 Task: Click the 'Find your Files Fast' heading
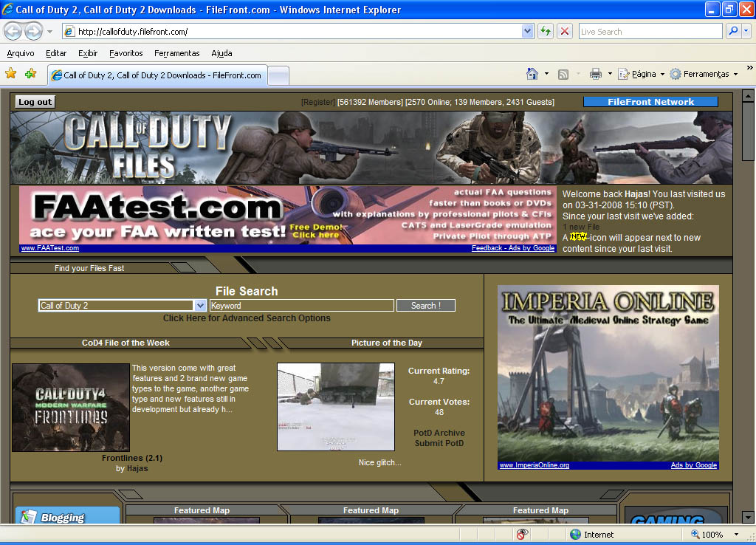[x=89, y=268]
